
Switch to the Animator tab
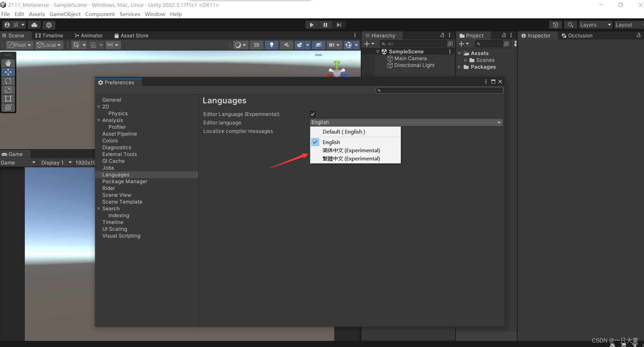pyautogui.click(x=89, y=35)
